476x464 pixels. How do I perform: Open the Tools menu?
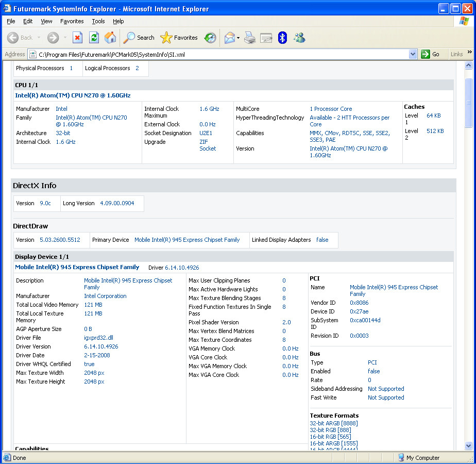click(x=98, y=21)
